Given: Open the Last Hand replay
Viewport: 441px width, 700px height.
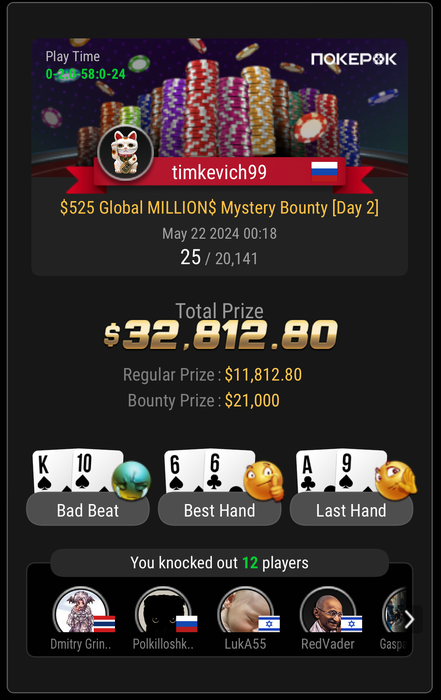Looking at the screenshot, I should point(351,510).
